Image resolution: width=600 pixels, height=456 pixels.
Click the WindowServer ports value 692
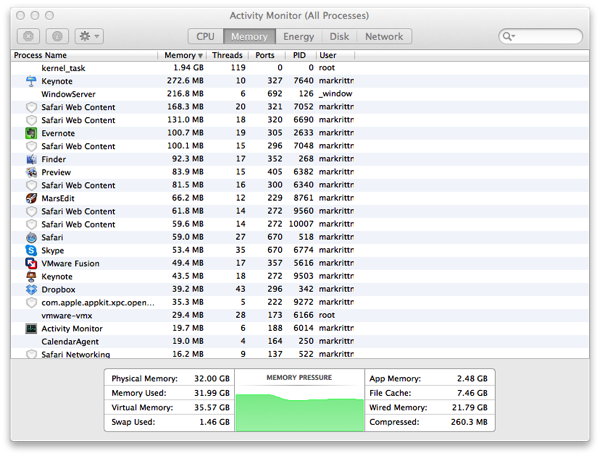click(275, 94)
